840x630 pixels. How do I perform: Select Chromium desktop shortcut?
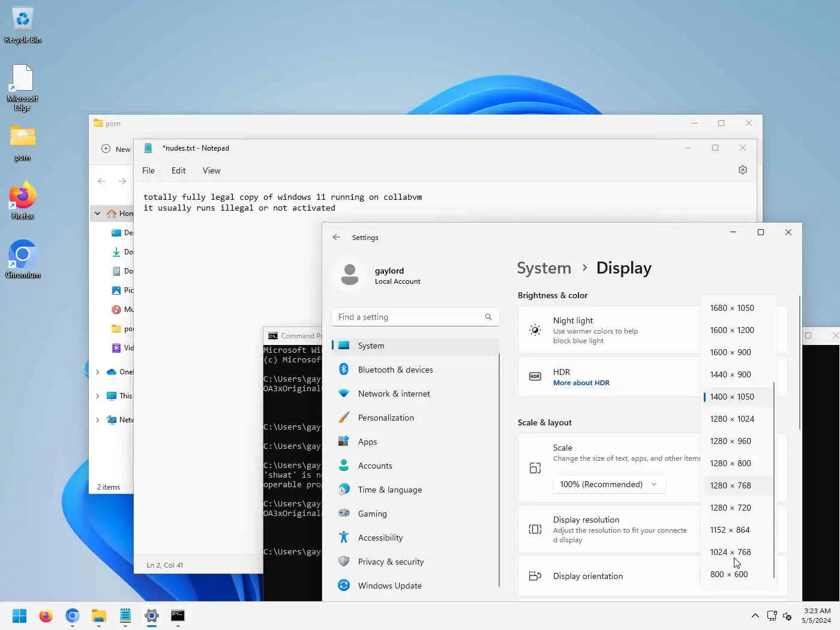pos(23,259)
